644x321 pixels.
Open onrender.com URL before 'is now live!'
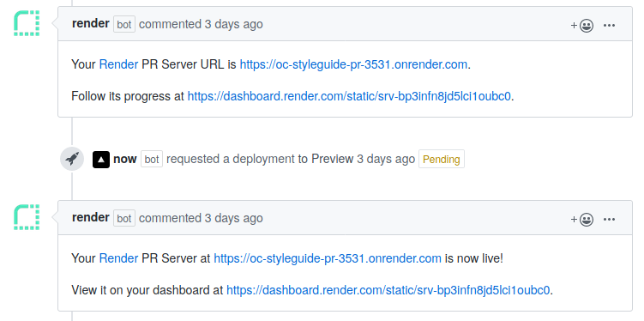point(328,258)
